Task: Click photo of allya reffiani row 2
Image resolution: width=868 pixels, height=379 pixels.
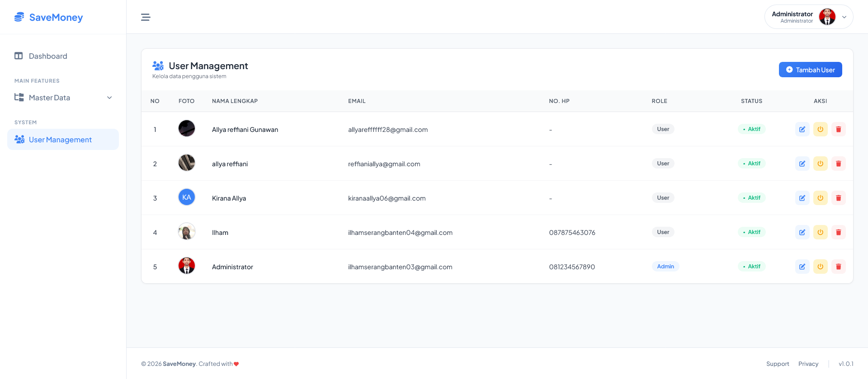Action: (187, 163)
